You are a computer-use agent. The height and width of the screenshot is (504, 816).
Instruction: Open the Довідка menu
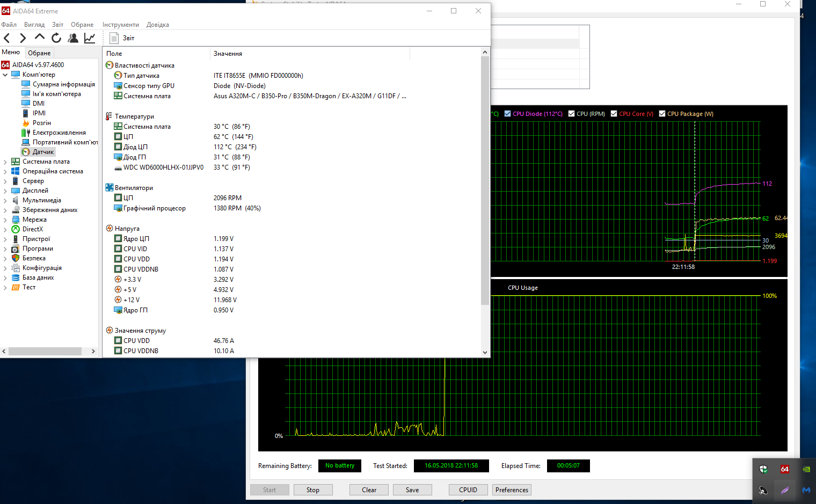[158, 25]
